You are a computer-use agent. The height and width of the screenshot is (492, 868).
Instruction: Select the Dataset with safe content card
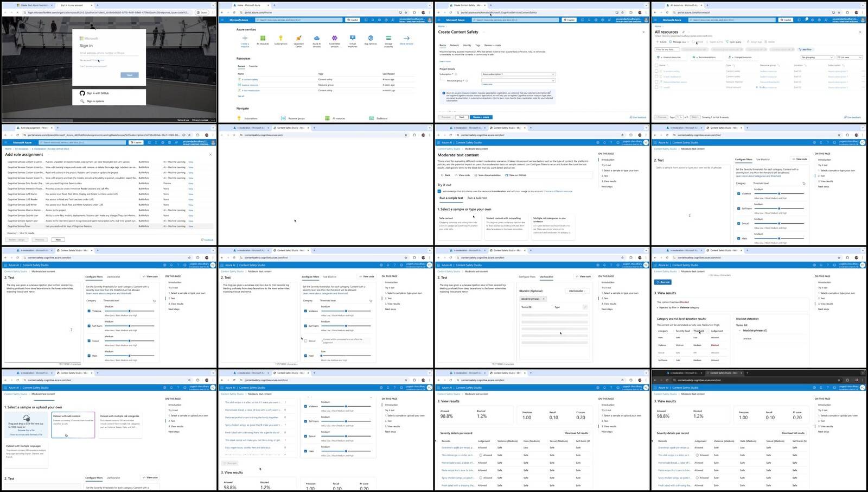[73, 425]
